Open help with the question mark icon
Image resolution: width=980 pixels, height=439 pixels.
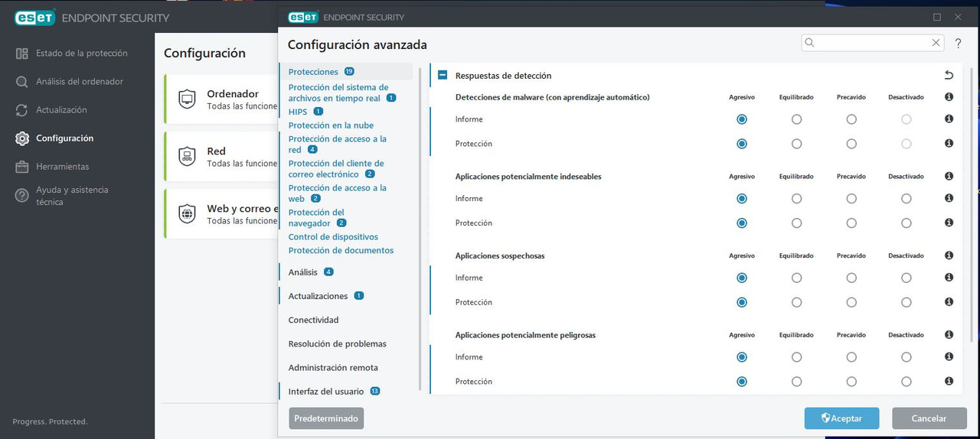click(x=958, y=44)
